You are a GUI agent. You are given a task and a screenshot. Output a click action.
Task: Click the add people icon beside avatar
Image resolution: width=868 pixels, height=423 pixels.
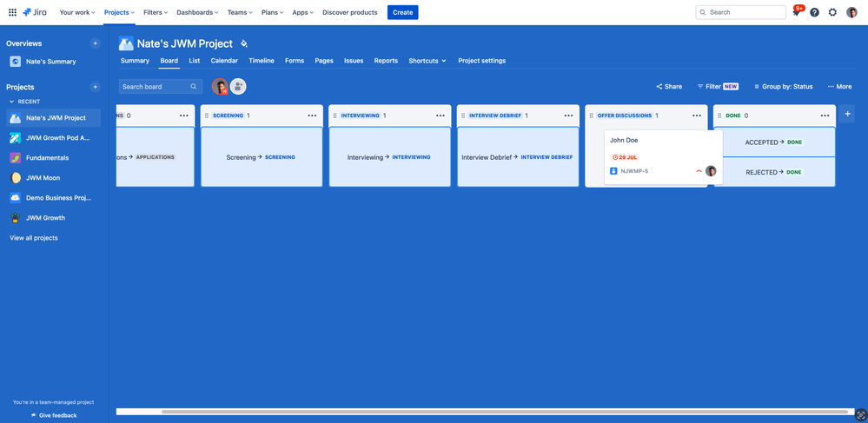tap(238, 86)
